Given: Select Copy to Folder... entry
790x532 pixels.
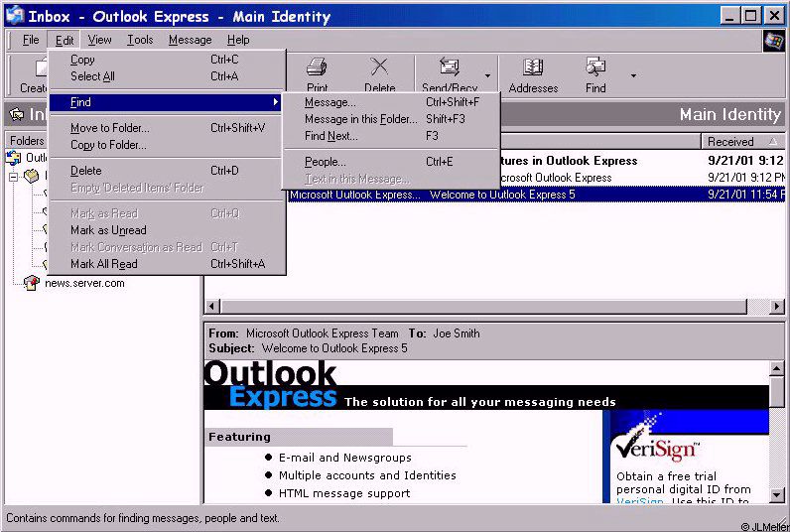Looking at the screenshot, I should click(x=168, y=145).
